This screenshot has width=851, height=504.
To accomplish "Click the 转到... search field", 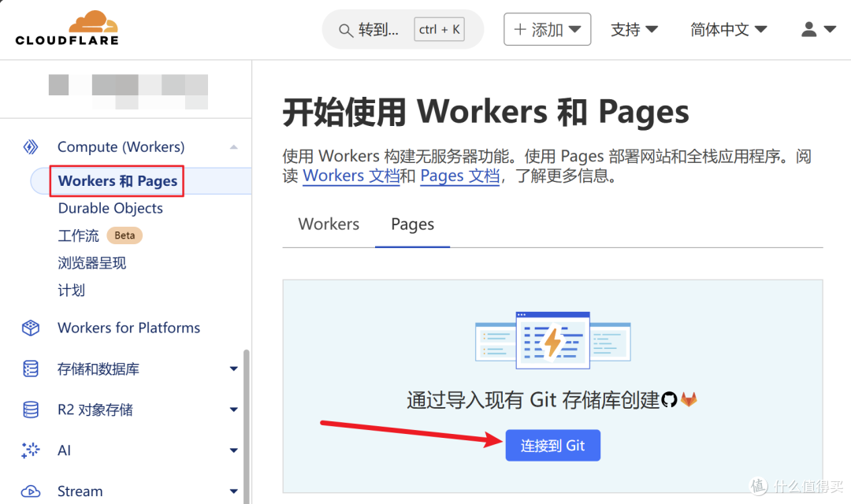I will coord(403,29).
